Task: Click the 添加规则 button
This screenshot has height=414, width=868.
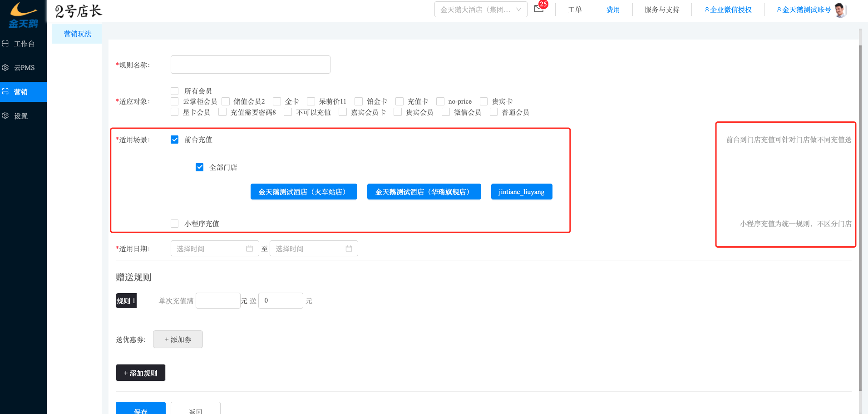Action: (141, 373)
